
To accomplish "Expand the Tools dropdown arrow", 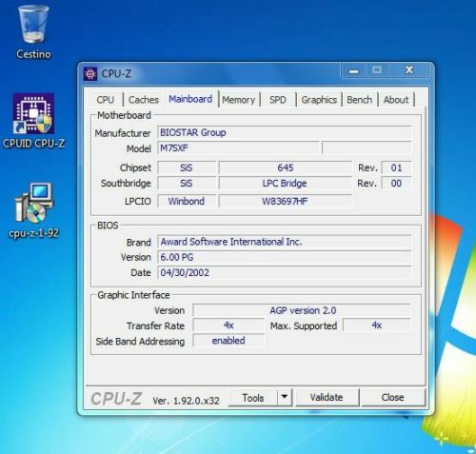I will pos(285,397).
